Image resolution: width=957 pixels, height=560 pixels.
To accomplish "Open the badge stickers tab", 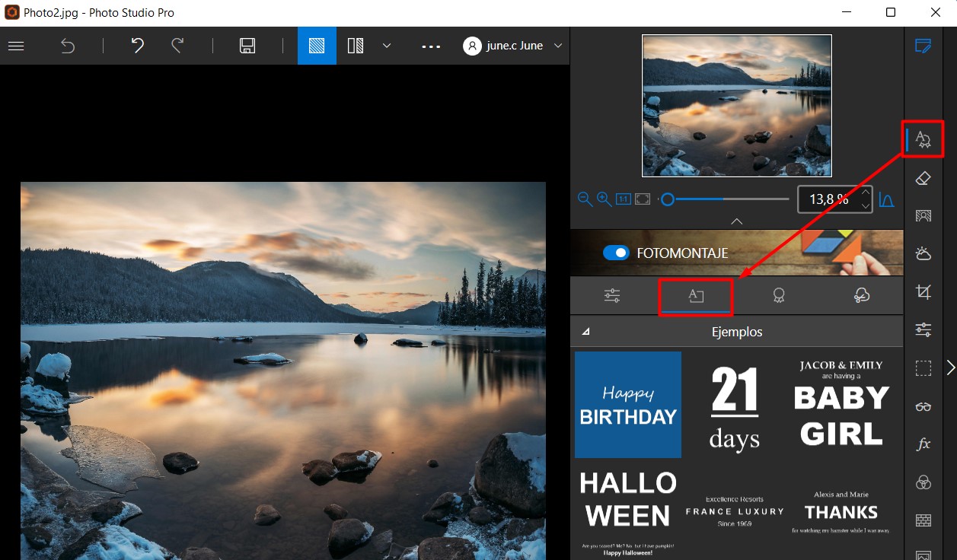I will point(779,296).
